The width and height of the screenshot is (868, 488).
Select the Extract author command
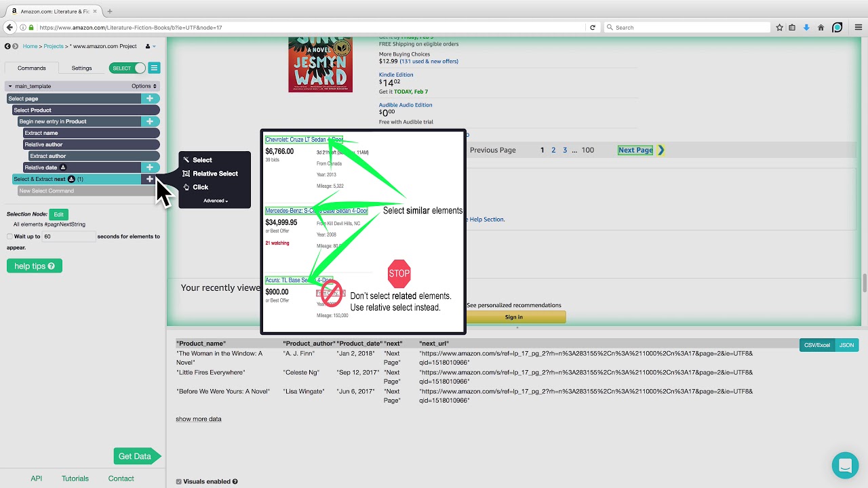point(94,156)
